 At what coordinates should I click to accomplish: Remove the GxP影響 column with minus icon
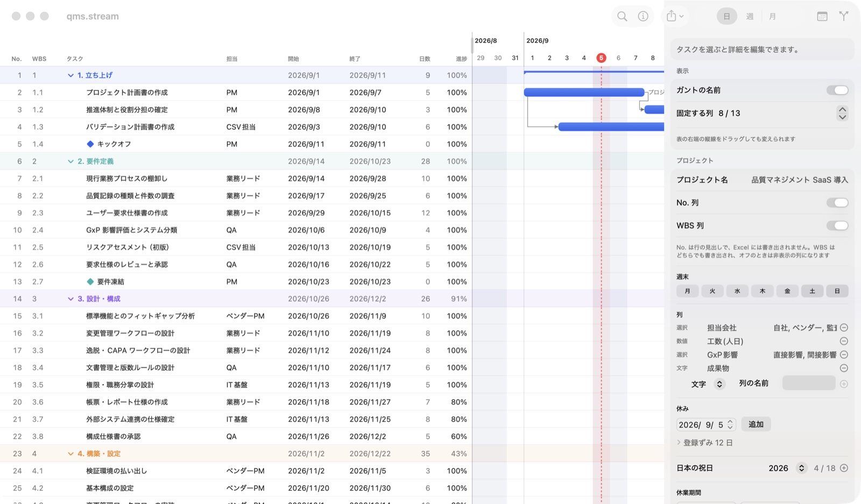[844, 354]
